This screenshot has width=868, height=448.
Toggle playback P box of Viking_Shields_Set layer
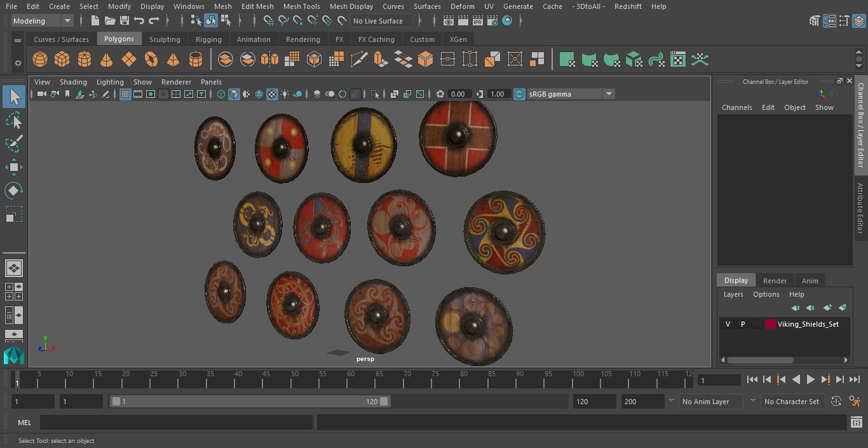743,324
